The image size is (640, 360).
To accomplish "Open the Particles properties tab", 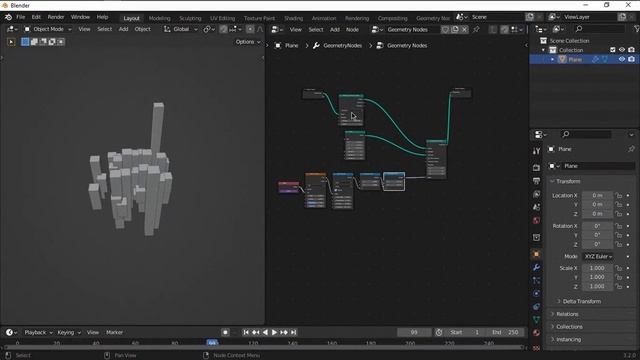I will 536,280.
